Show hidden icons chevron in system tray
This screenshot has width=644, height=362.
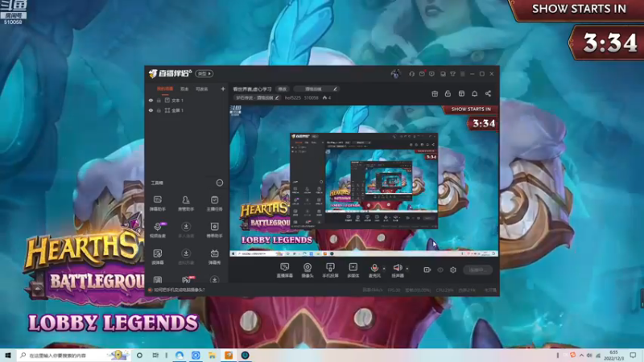tap(581, 355)
